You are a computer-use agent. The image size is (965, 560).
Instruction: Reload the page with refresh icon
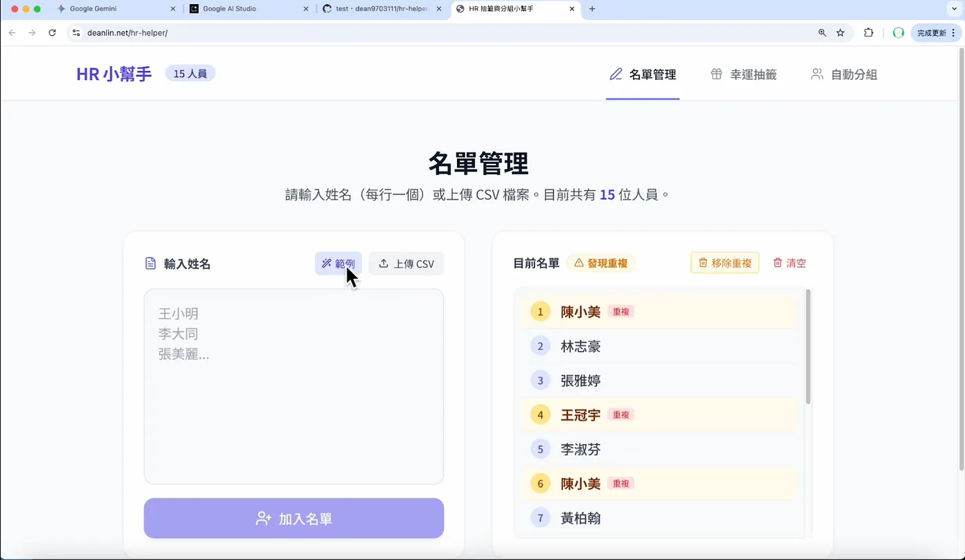52,32
